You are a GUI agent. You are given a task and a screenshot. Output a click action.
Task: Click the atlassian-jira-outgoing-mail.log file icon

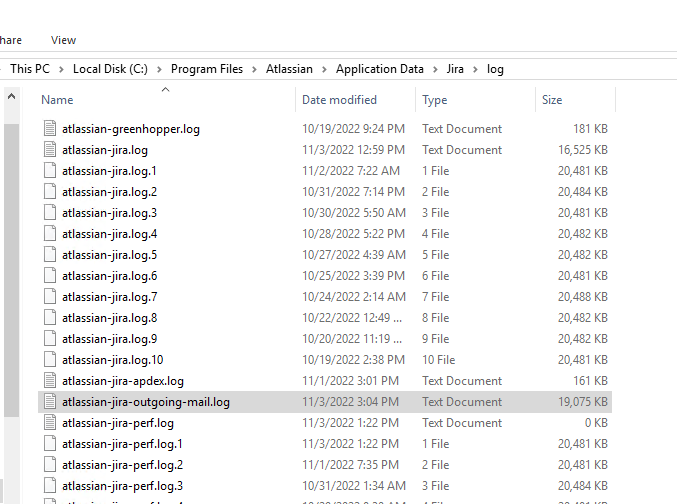(x=50, y=402)
